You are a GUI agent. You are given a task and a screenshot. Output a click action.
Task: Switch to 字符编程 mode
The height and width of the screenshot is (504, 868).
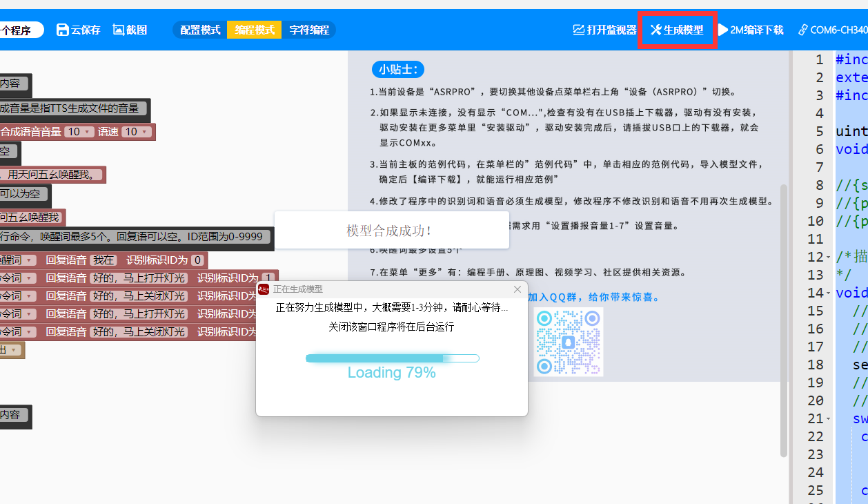pos(308,30)
